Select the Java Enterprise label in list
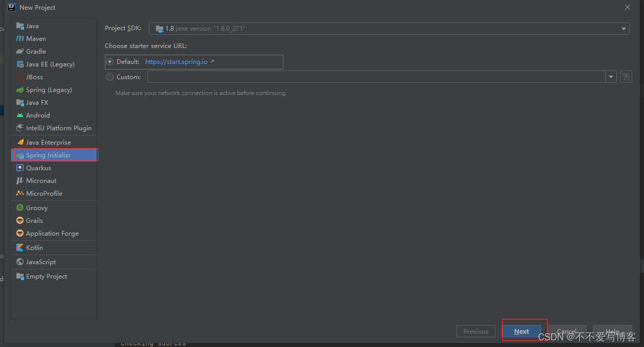Viewport: 644px width, 347px height. point(49,143)
